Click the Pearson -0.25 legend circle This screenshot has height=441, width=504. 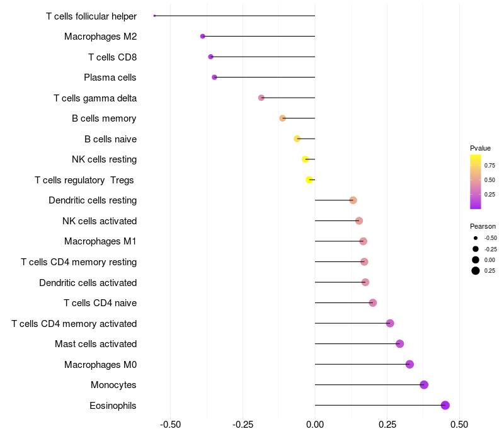point(476,249)
